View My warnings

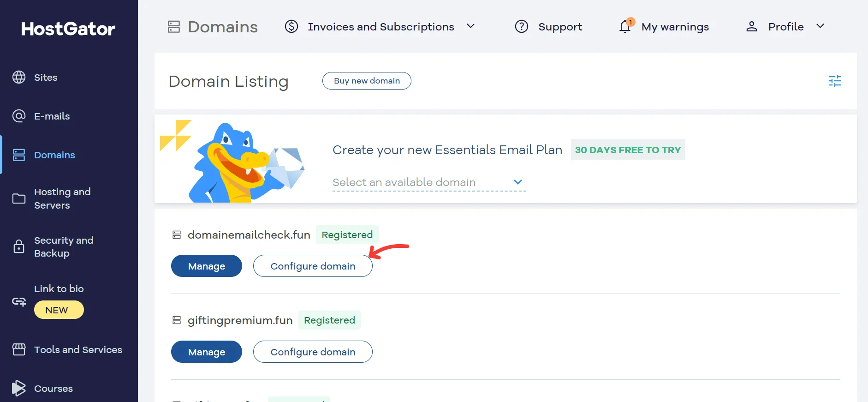click(x=675, y=27)
